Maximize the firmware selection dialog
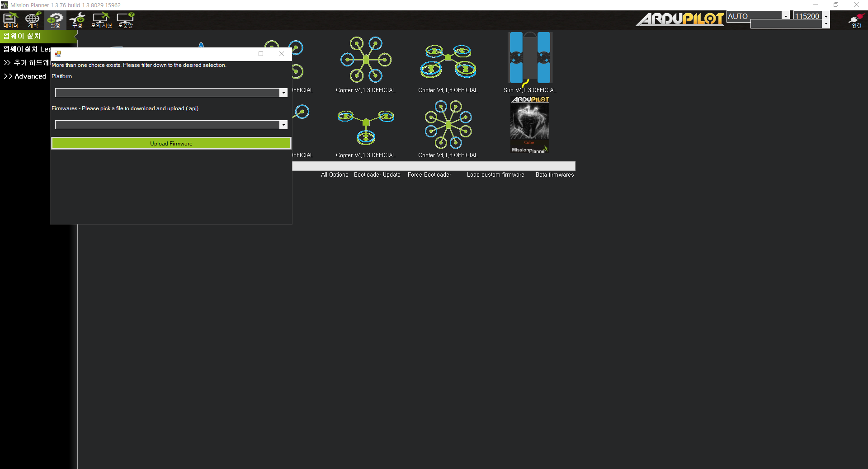This screenshot has height=469, width=868. click(x=261, y=54)
